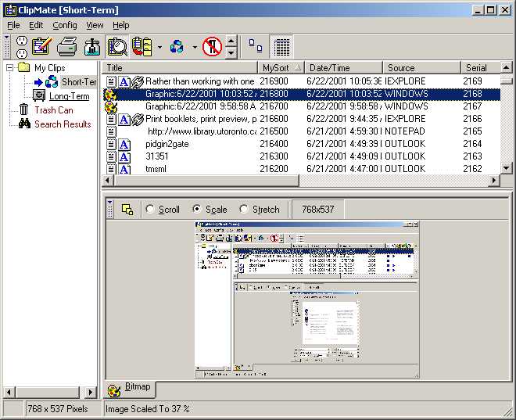
Task: Open the preview toolbar grip dropdown arrow
Action: point(110,202)
